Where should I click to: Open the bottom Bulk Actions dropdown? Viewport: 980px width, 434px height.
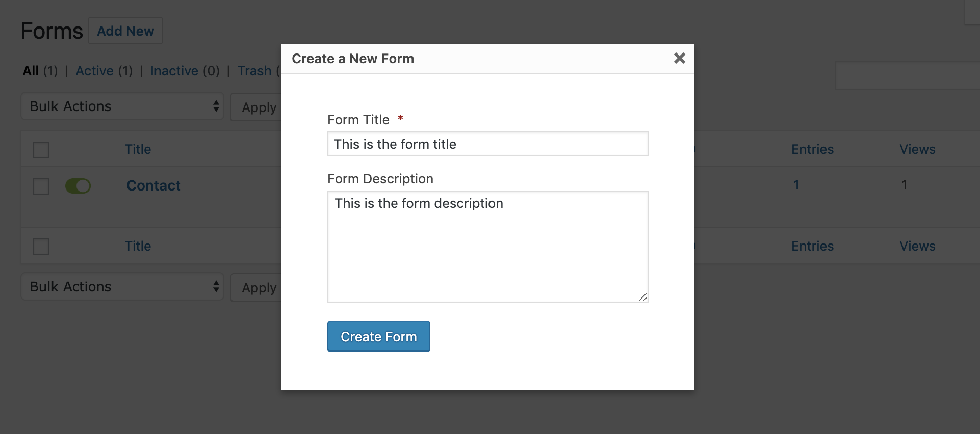122,287
